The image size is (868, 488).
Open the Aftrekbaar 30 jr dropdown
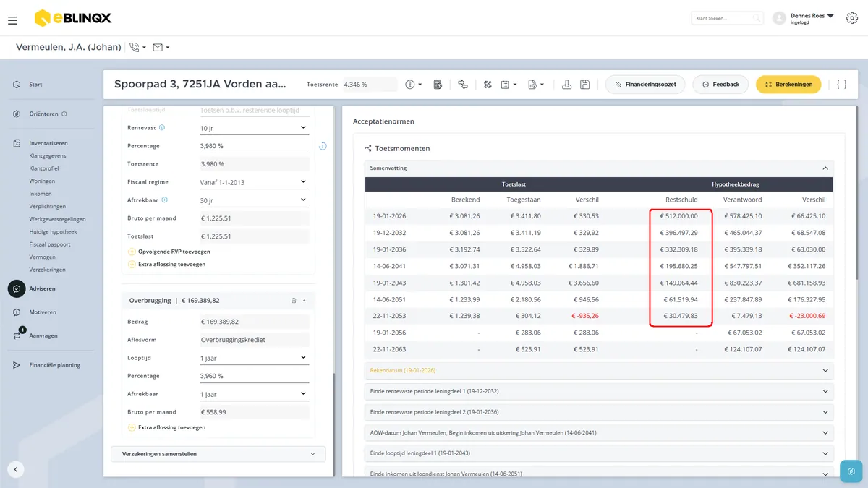pos(254,200)
